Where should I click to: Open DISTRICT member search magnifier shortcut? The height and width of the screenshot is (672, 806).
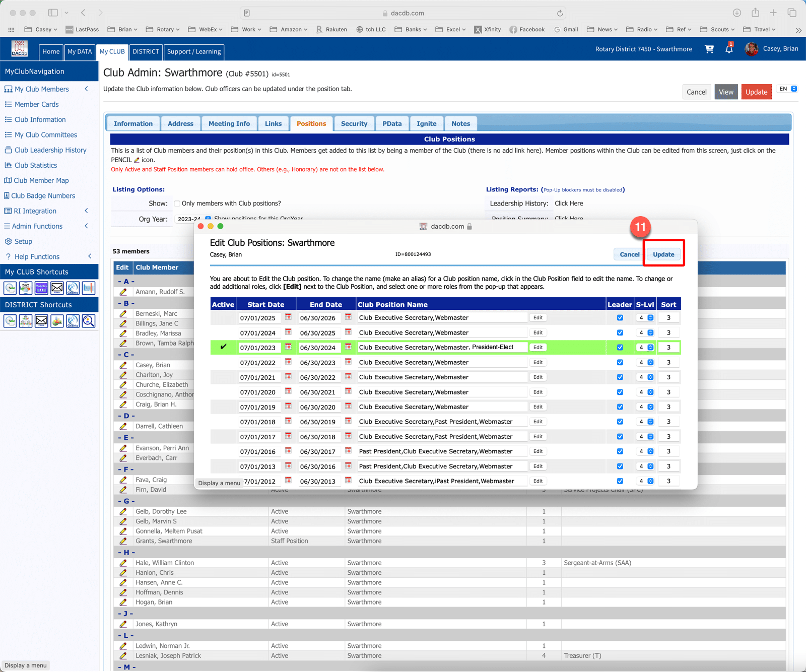coord(89,321)
